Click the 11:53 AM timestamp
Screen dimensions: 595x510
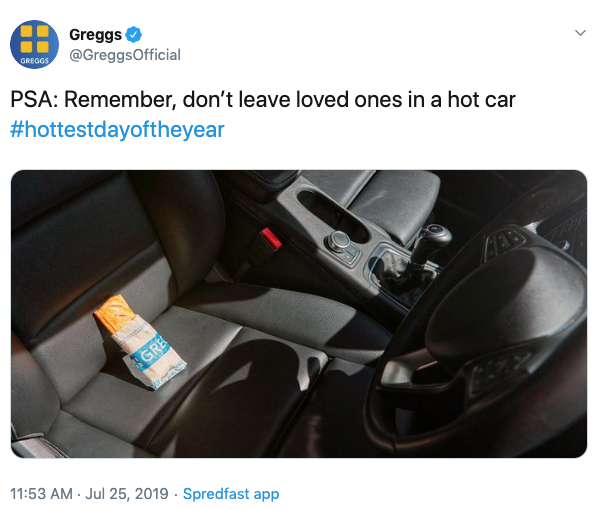[41, 494]
